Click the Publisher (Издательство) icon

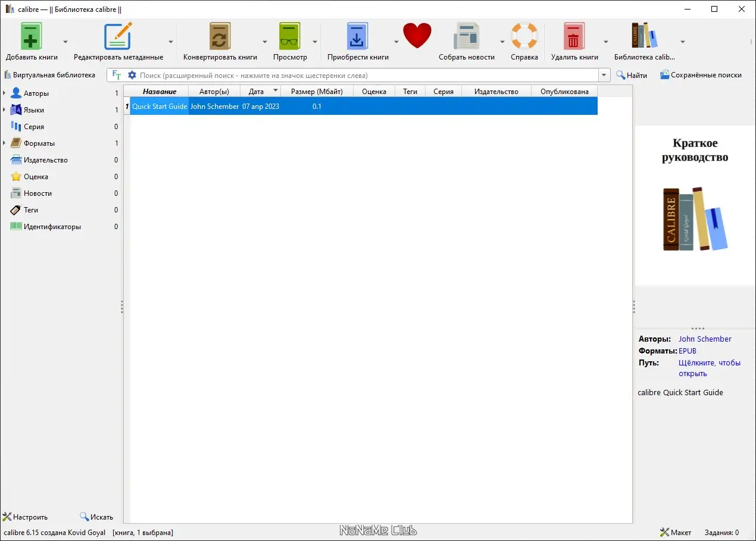pos(16,160)
